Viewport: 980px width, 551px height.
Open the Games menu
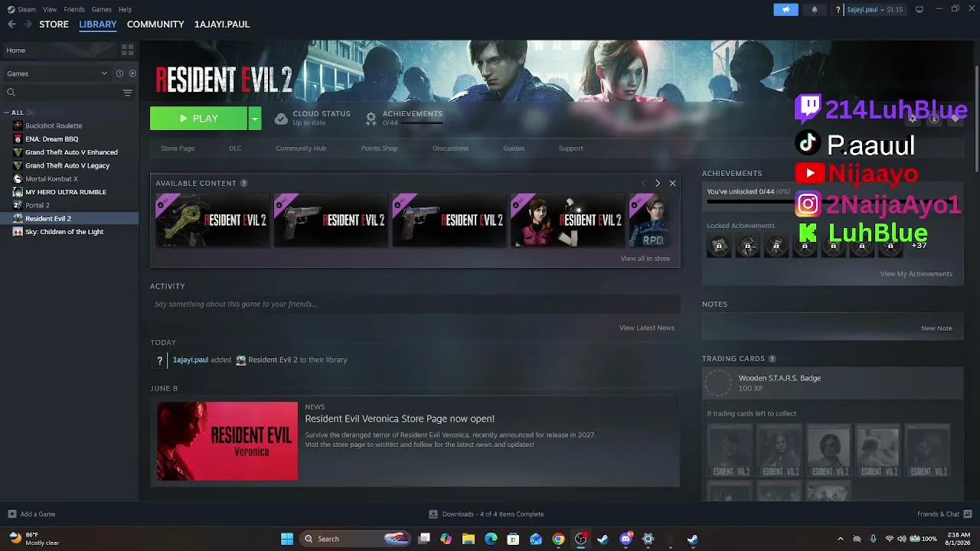pos(102,9)
